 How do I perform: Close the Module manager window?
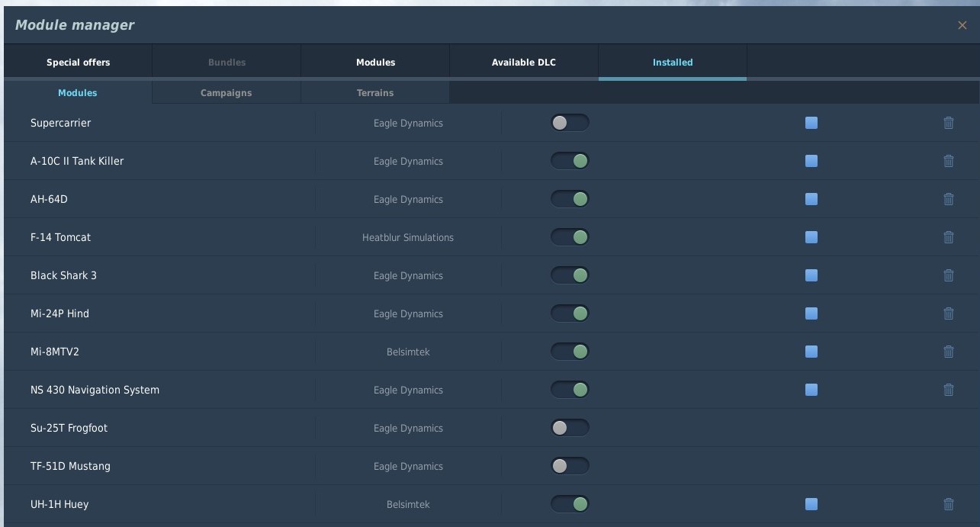pos(962,25)
